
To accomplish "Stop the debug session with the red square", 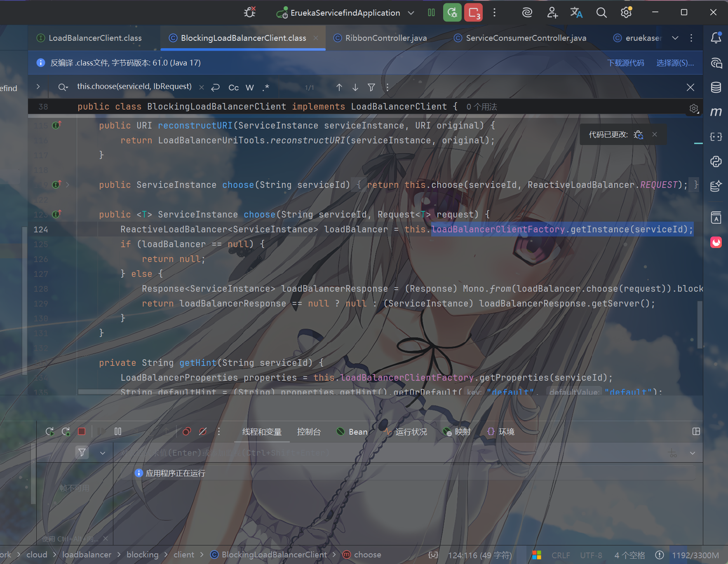I will pos(82,431).
